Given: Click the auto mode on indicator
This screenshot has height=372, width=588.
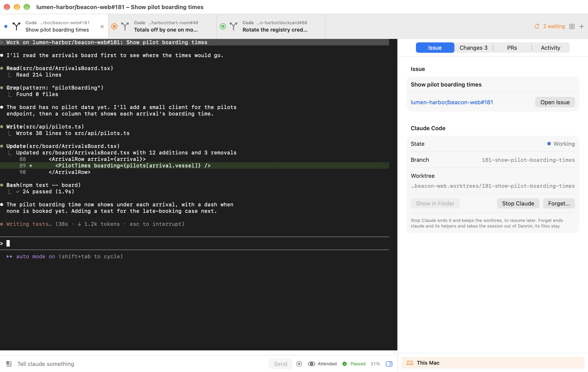Looking at the screenshot, I should pos(35,256).
